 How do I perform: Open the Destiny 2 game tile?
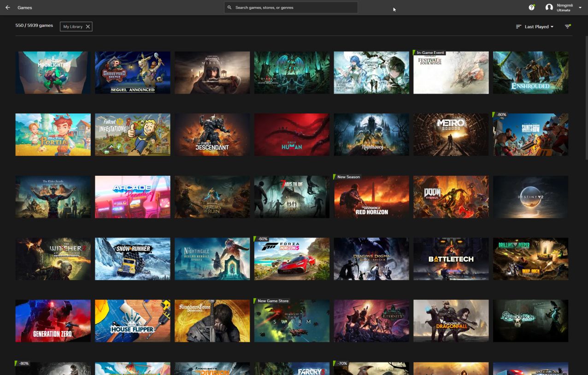[x=531, y=197]
